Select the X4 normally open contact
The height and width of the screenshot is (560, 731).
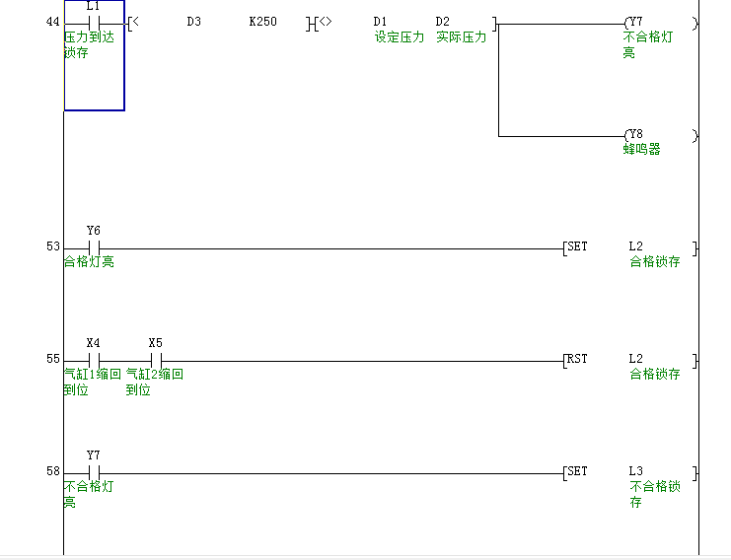tap(94, 360)
